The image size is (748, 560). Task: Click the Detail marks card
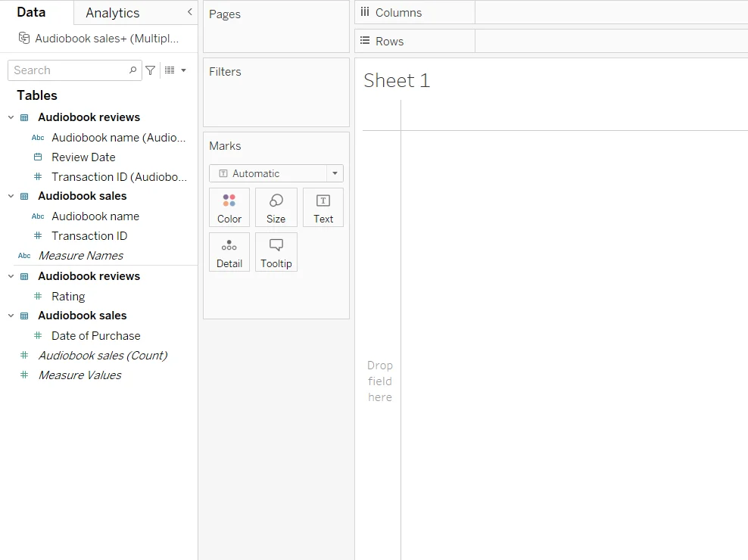(229, 252)
